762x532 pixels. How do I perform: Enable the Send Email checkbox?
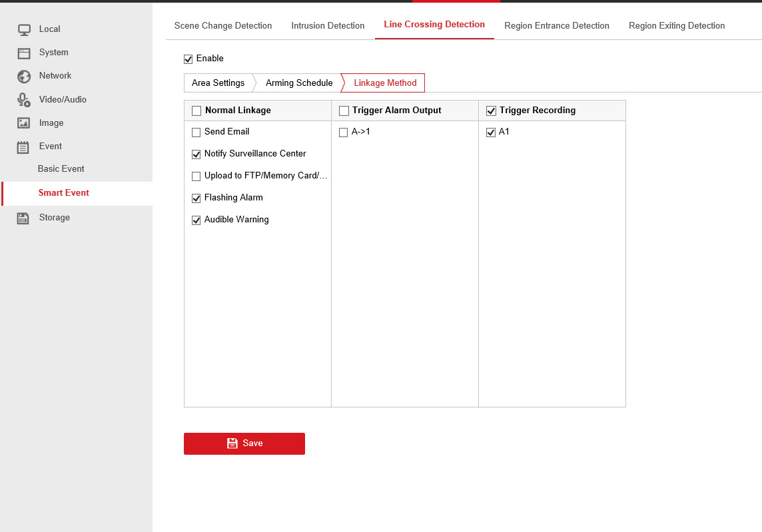(196, 133)
